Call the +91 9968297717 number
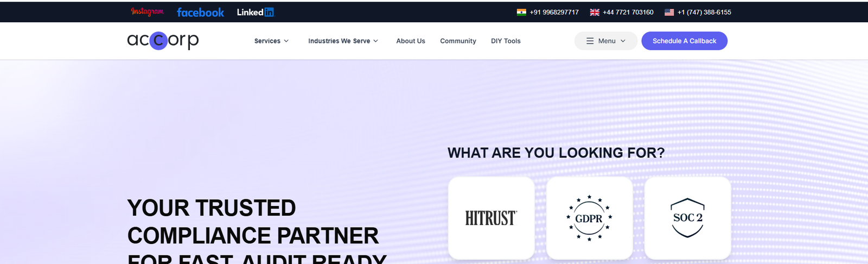This screenshot has height=264, width=868. pos(554,12)
